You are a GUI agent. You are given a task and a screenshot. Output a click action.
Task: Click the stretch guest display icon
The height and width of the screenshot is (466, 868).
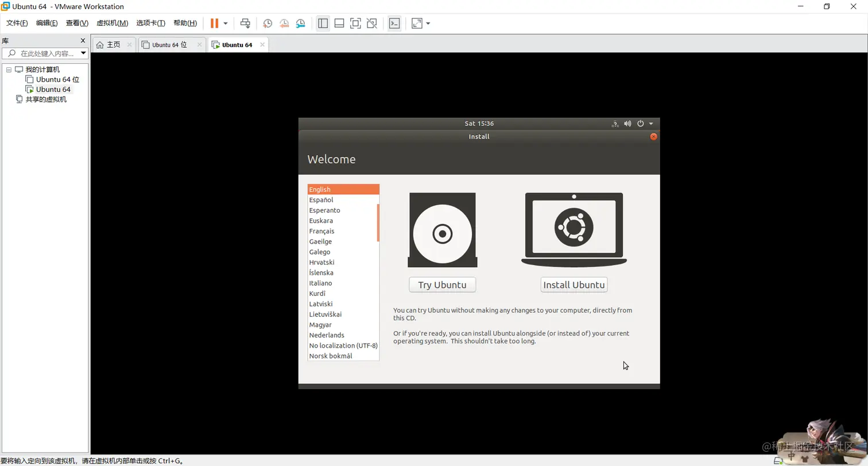417,24
